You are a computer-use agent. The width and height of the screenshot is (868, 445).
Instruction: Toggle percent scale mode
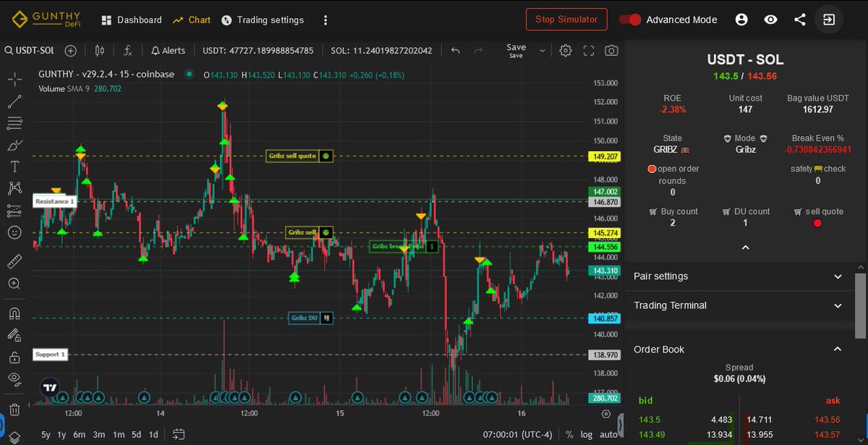point(569,435)
